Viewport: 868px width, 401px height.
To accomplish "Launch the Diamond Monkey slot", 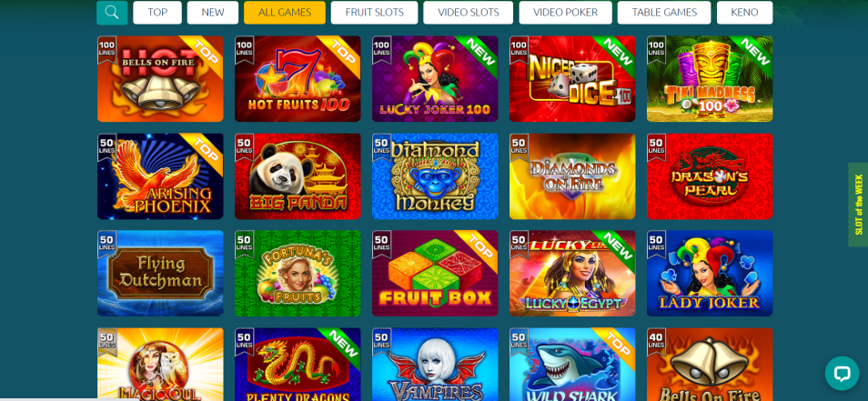I will click(x=435, y=175).
